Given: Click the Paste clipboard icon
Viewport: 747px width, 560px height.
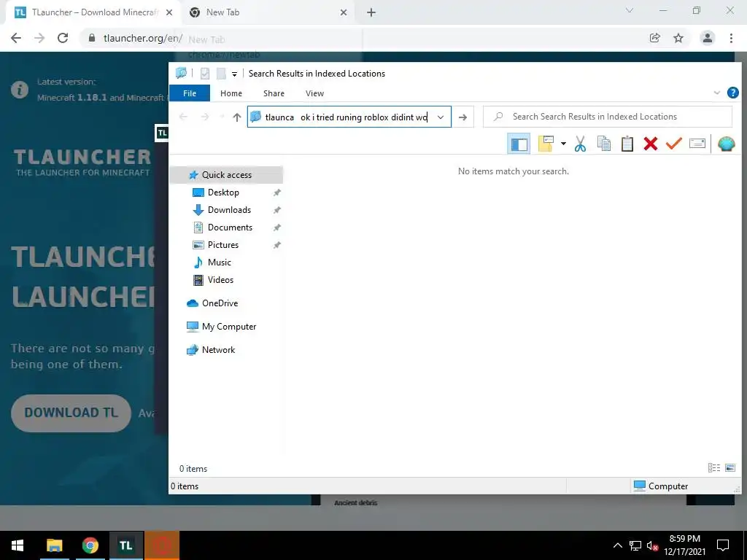Looking at the screenshot, I should click(x=627, y=144).
